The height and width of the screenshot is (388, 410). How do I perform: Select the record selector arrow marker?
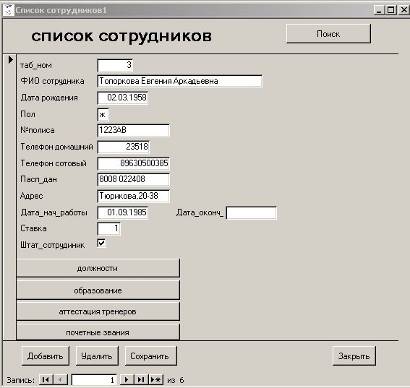[x=10, y=60]
